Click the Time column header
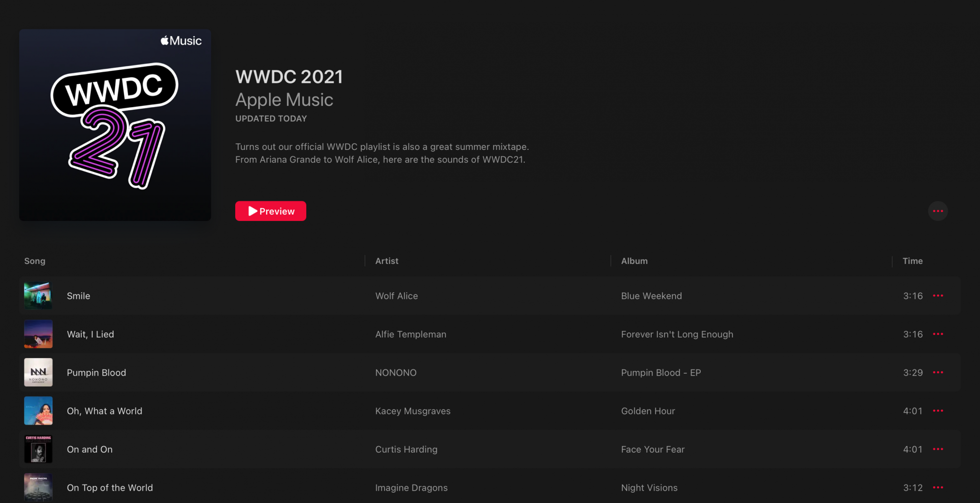Image resolution: width=980 pixels, height=503 pixels. (912, 261)
